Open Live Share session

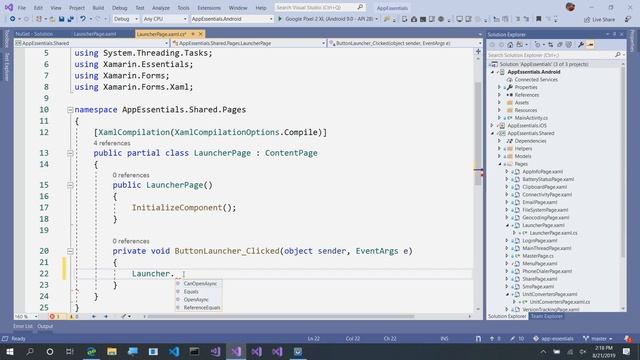coord(599,19)
